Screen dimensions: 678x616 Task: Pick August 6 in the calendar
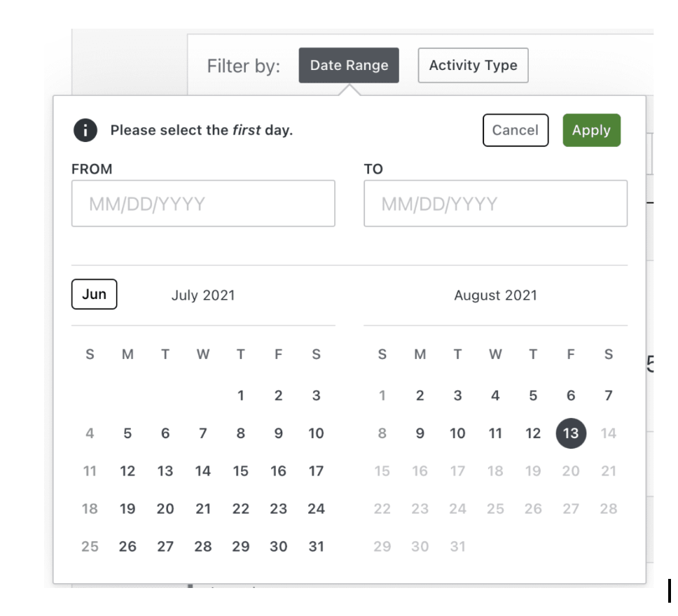571,395
